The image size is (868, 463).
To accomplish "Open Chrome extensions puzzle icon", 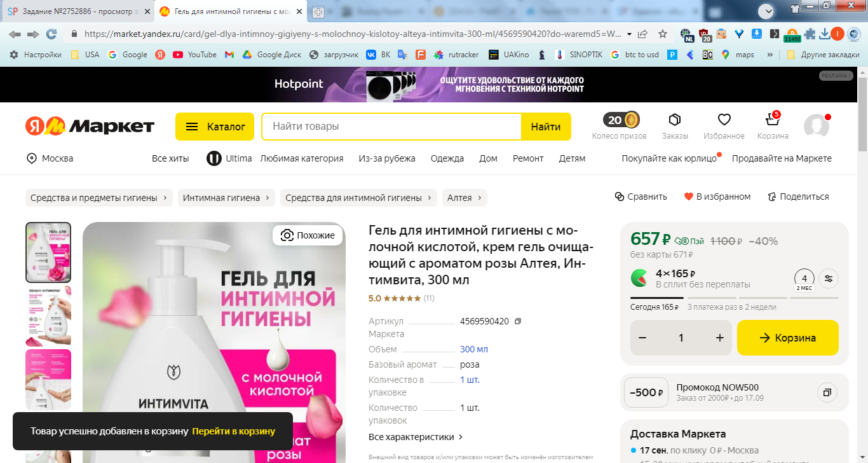I will click(x=810, y=34).
